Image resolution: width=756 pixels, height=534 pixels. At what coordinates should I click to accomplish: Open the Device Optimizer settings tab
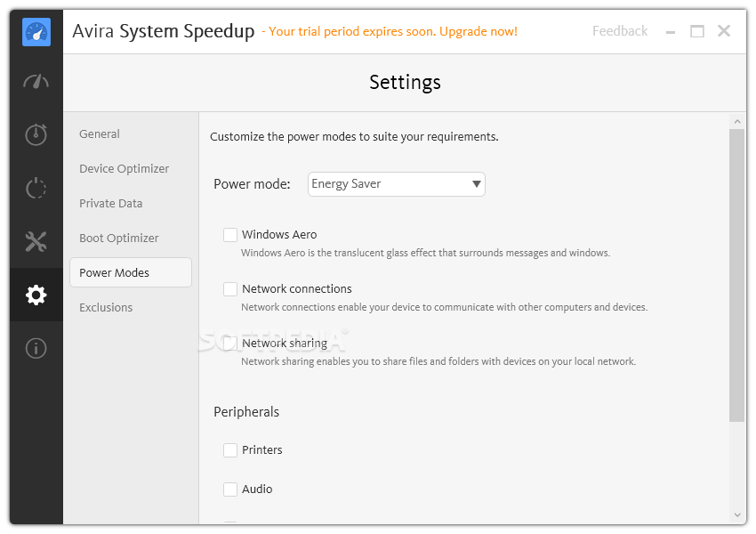[x=124, y=169]
